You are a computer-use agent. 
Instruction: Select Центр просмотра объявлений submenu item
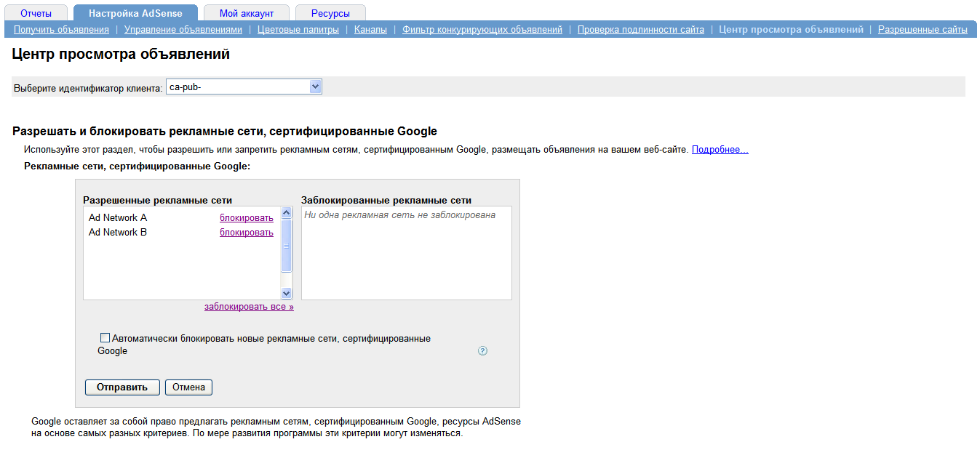791,30
